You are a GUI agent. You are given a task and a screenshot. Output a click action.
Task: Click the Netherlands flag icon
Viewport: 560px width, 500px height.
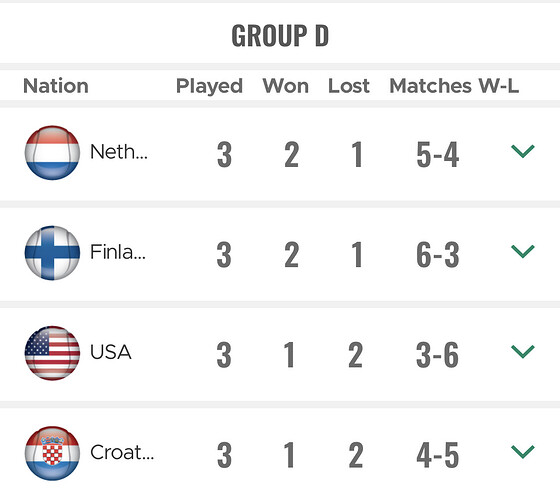[52, 152]
